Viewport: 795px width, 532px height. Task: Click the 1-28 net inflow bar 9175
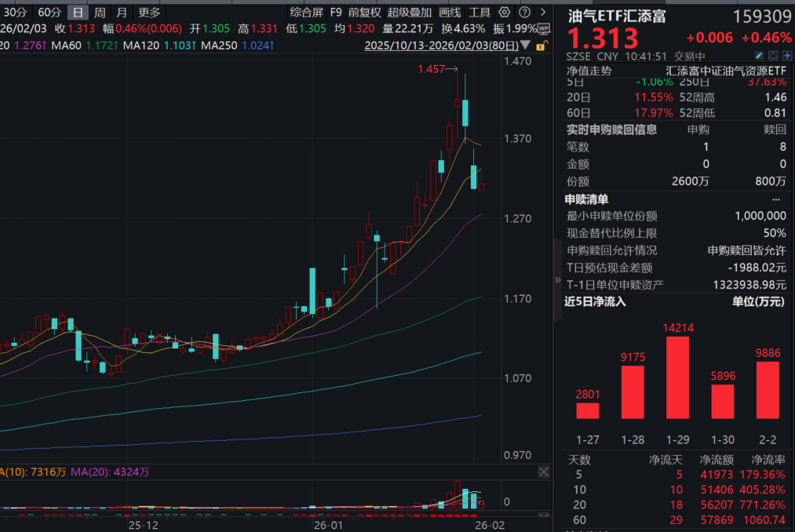tap(633, 392)
